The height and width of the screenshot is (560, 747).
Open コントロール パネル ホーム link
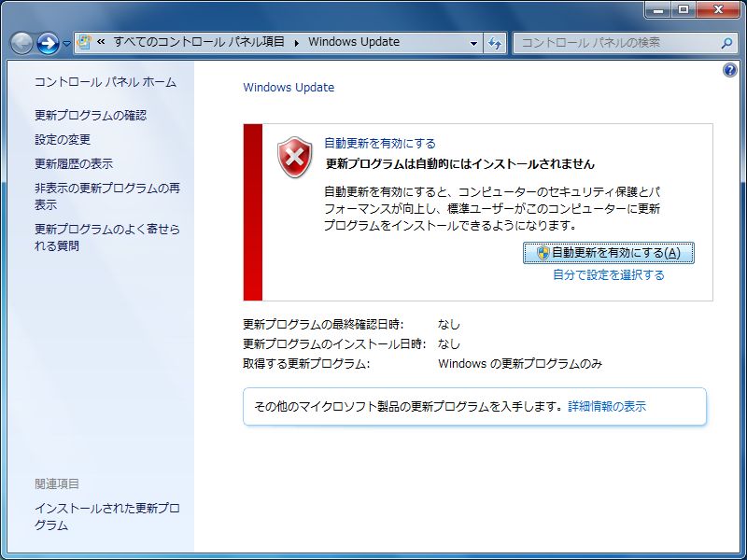(106, 82)
